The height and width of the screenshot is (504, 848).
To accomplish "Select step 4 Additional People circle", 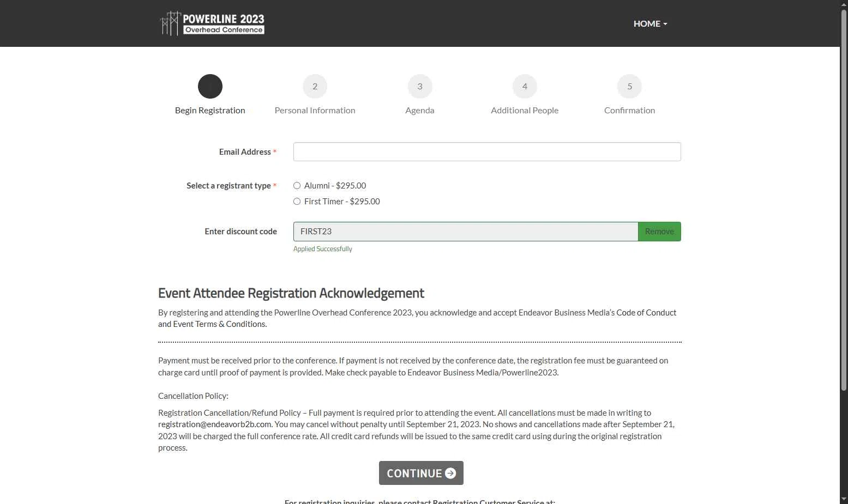I will tap(525, 87).
